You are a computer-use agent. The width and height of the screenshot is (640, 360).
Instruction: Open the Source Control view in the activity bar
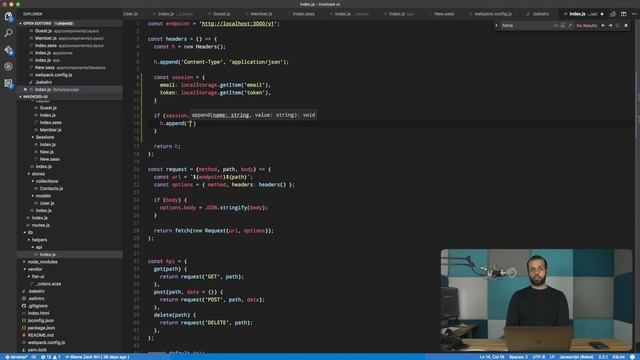point(8,50)
